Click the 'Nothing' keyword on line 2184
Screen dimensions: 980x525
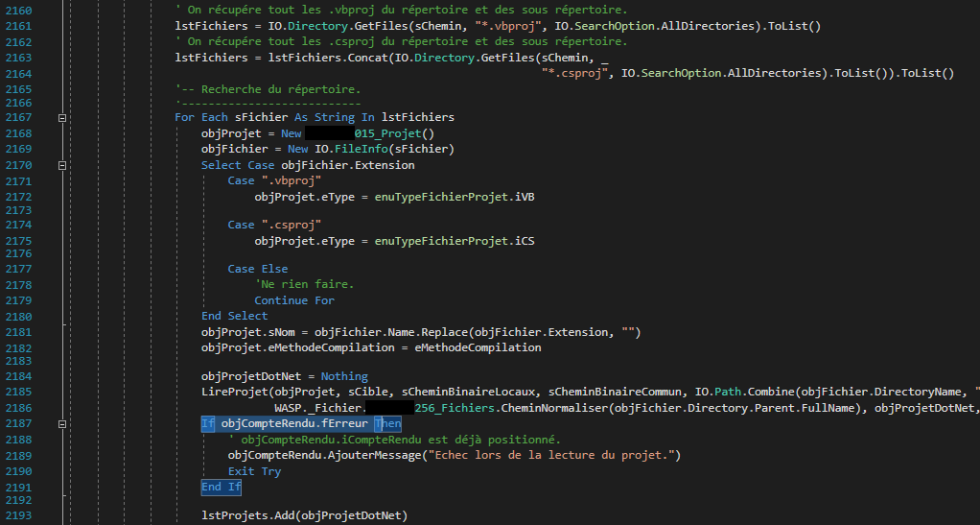click(344, 376)
